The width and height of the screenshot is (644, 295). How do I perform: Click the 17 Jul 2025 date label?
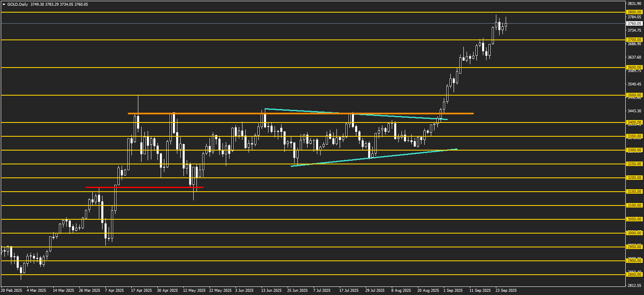[x=349, y=291]
